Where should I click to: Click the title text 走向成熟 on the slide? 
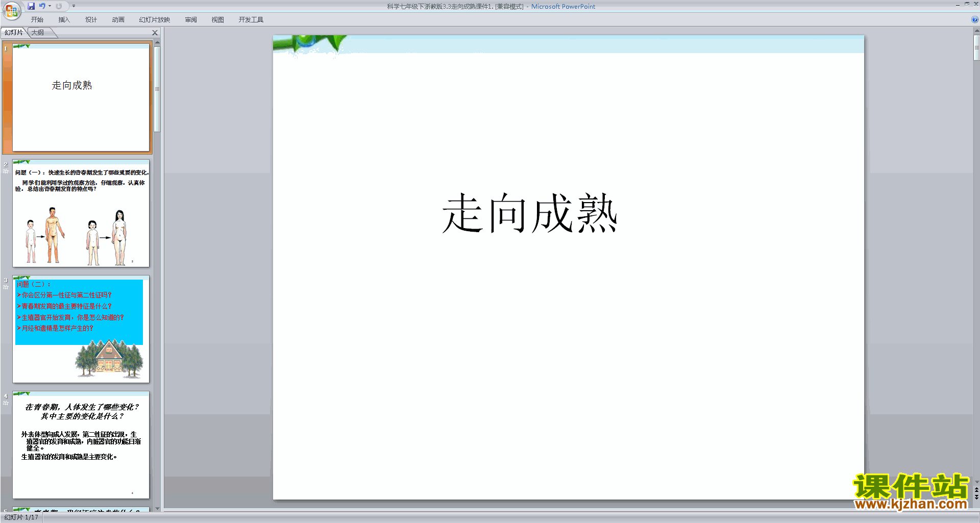tap(530, 213)
